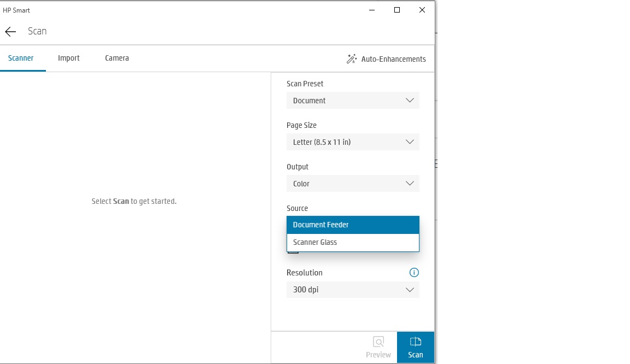This screenshot has width=630, height=364.
Task: Open the Camera tab
Action: point(116,57)
